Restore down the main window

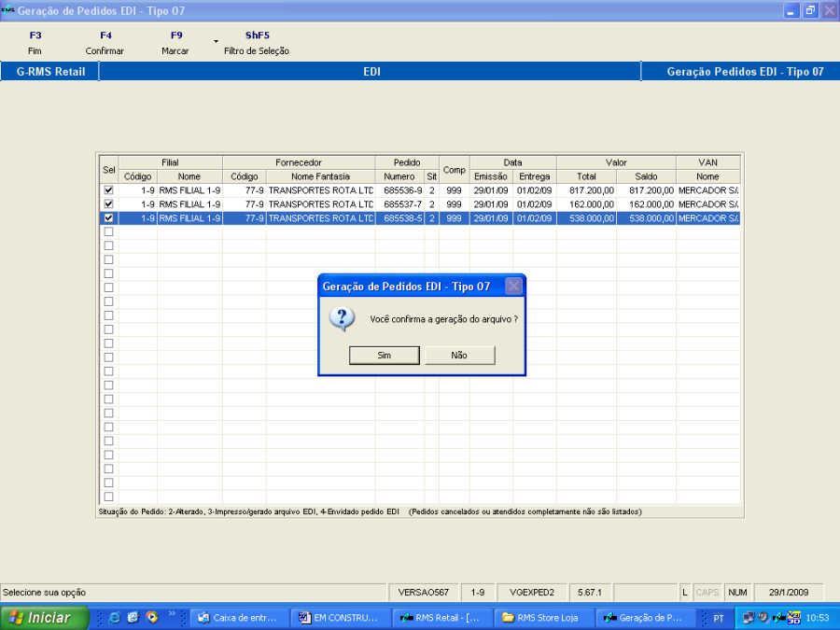click(x=810, y=10)
